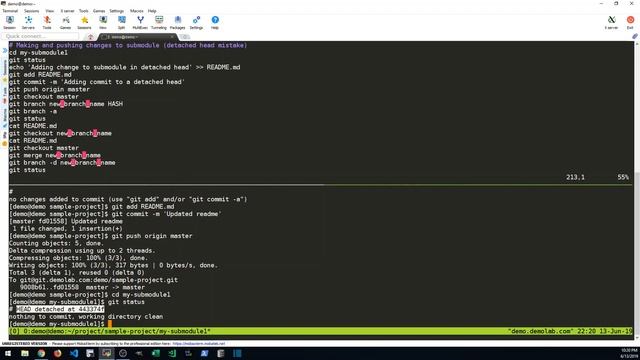
Task: Open the Settings menu
Action: click(x=116, y=11)
